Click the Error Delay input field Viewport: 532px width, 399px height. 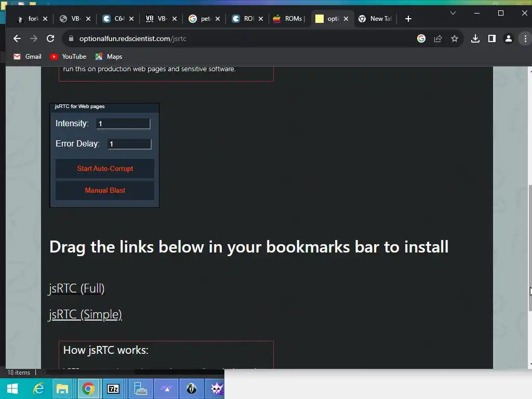tap(129, 144)
